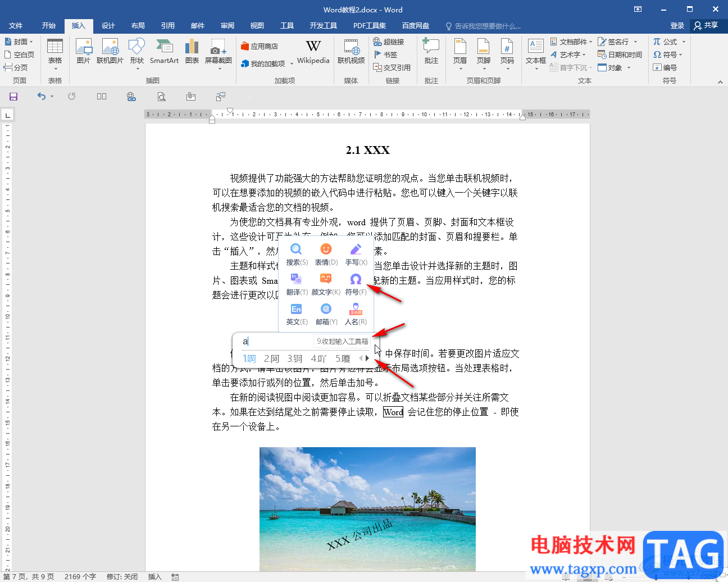Viewport: 728px width, 582px height.
Task: Click the 联机图片 online pictures icon
Action: pos(110,52)
